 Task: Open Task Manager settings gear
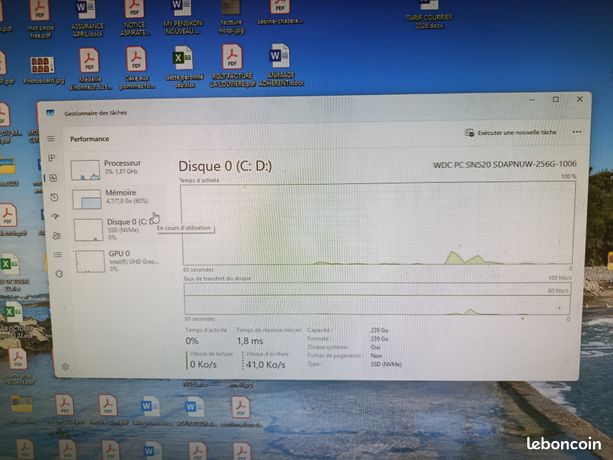(65, 367)
